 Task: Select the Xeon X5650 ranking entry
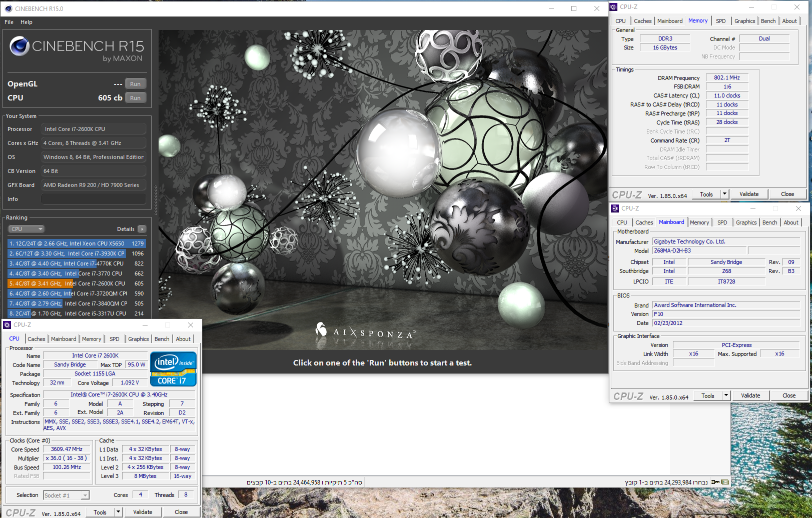(x=77, y=243)
